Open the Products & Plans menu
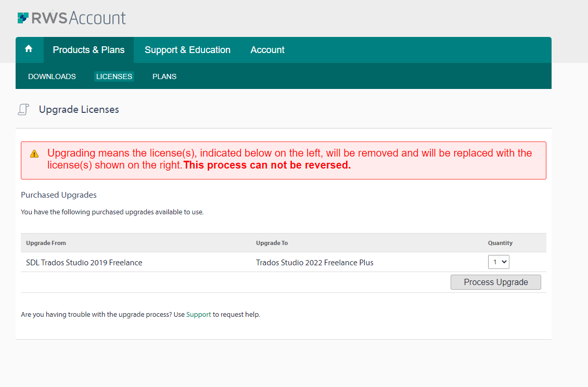 [x=88, y=49]
